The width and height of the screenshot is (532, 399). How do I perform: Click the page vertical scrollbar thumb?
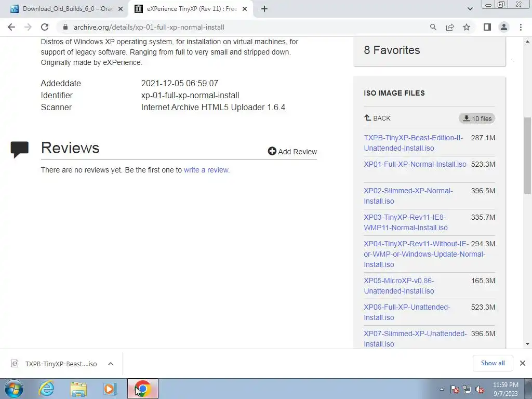pos(527,155)
